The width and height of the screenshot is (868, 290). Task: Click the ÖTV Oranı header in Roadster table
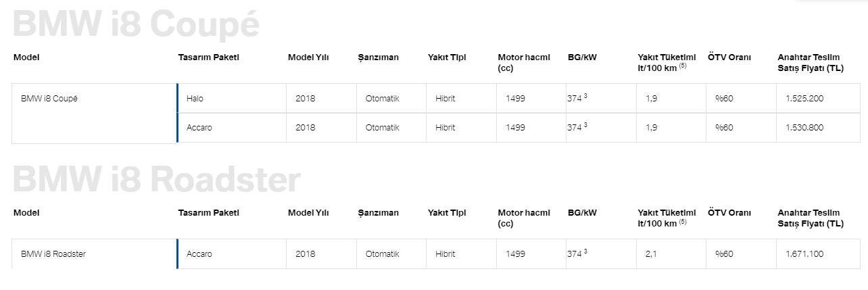point(729,213)
